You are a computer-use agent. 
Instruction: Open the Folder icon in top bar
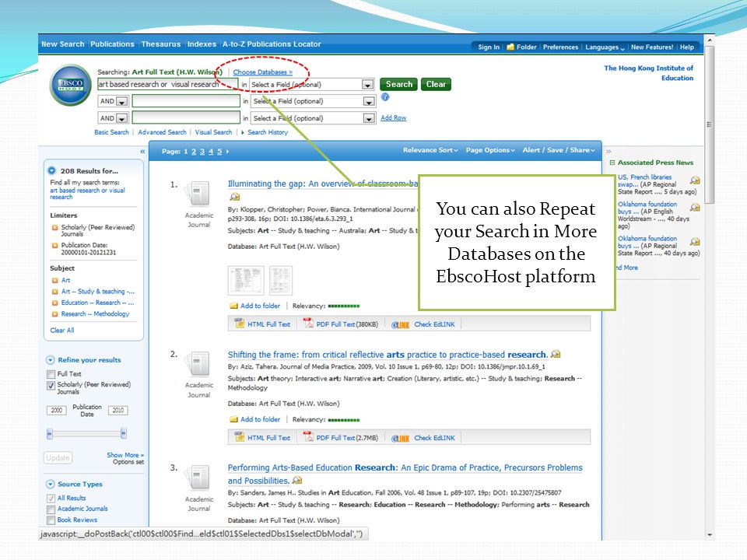click(x=510, y=47)
